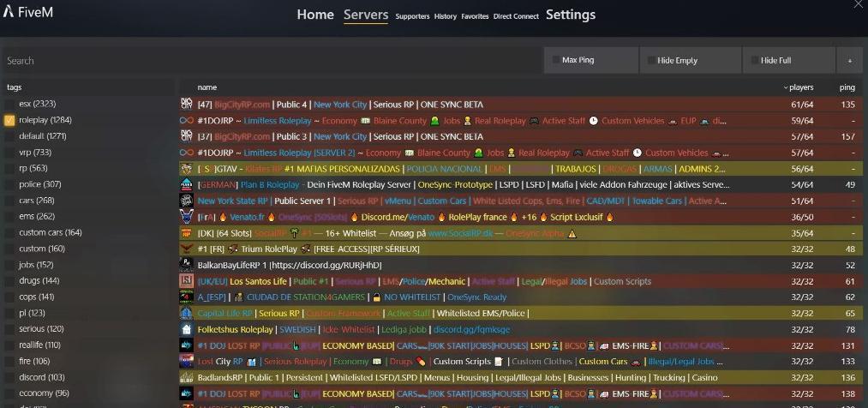Enable the Max Ping filter checkbox
Screen dimensions: 868x408
click(556, 61)
